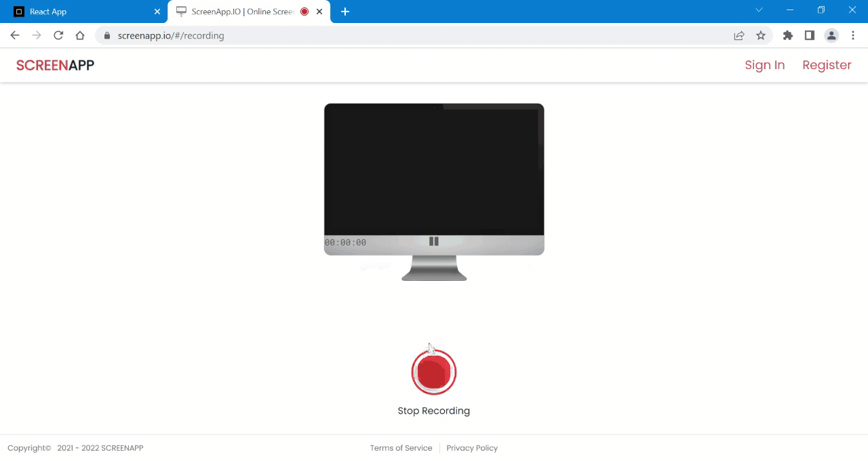Click the Sign In link
The width and height of the screenshot is (868, 461).
(765, 65)
